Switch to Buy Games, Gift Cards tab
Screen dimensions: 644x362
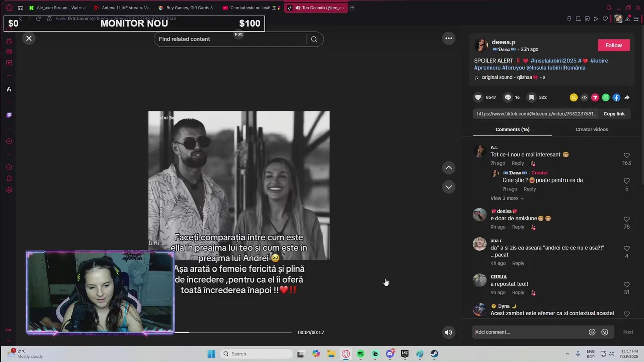tap(186, 8)
